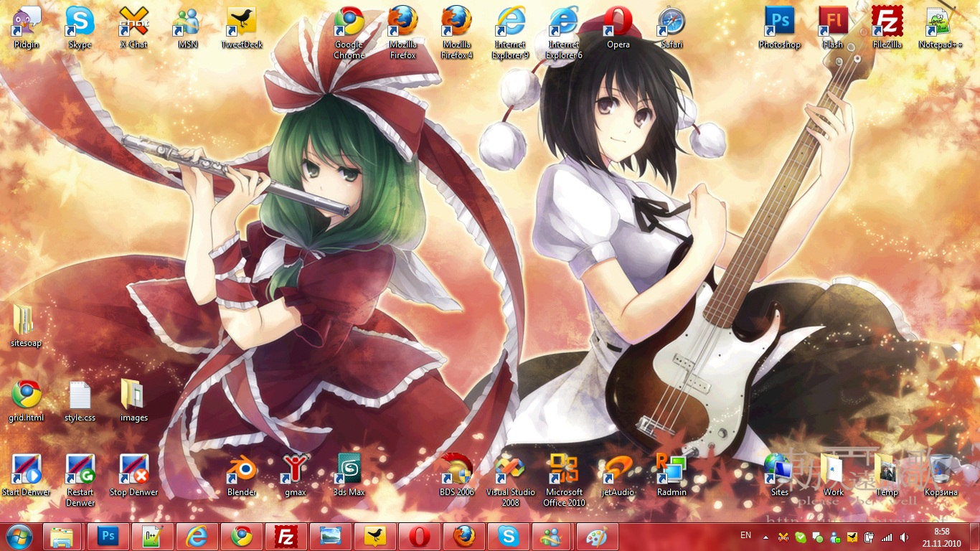The height and width of the screenshot is (551, 980).
Task: Click the Notepad++ taskbar button
Action: [152, 537]
